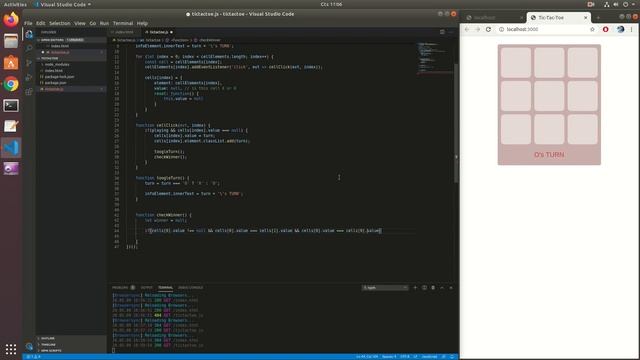Open the Run menu

(x=104, y=23)
